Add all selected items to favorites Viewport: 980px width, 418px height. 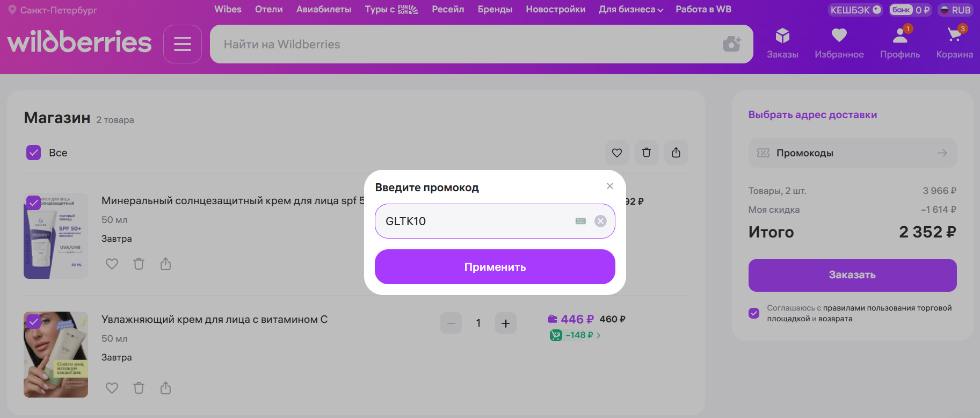pos(617,153)
